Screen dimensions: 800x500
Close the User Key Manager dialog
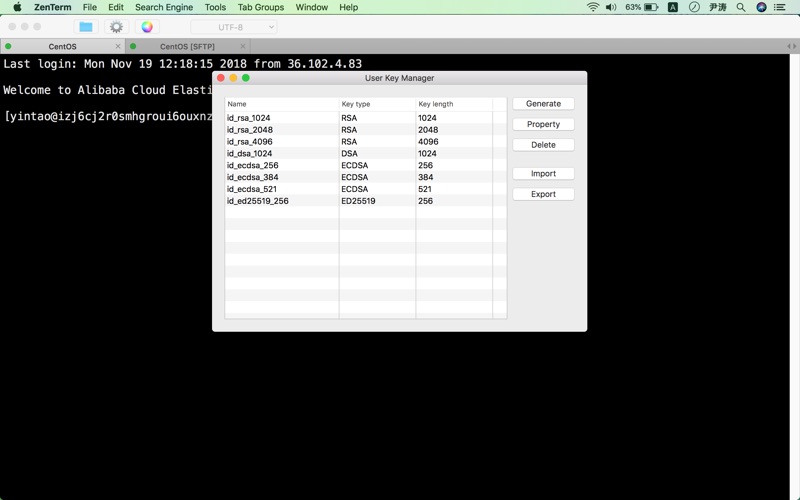point(221,78)
